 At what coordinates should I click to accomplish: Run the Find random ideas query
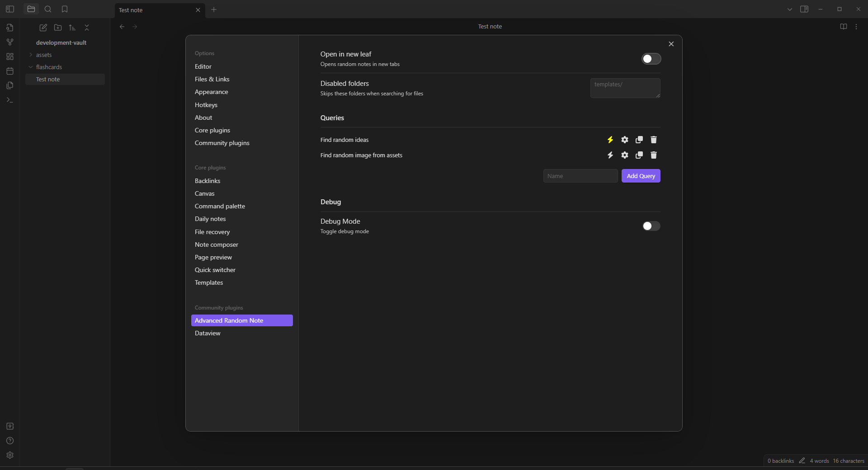click(x=610, y=140)
